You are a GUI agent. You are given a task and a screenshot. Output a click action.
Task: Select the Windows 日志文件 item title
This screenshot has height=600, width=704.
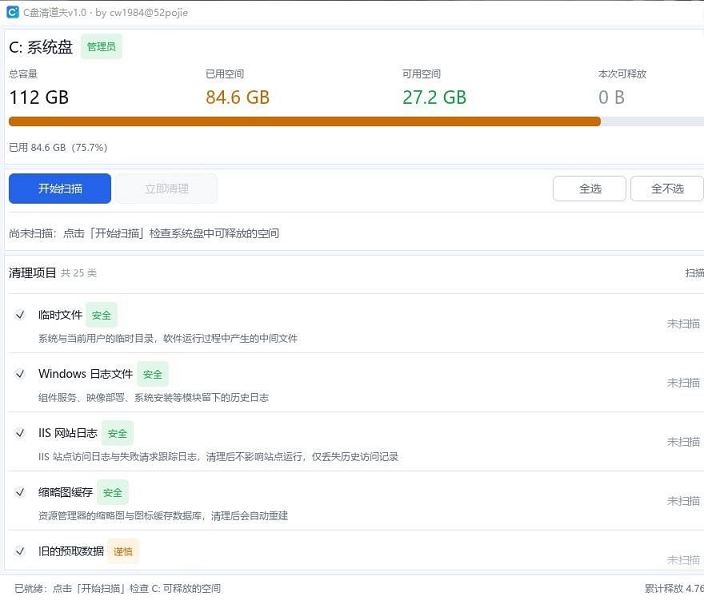pyautogui.click(x=85, y=374)
